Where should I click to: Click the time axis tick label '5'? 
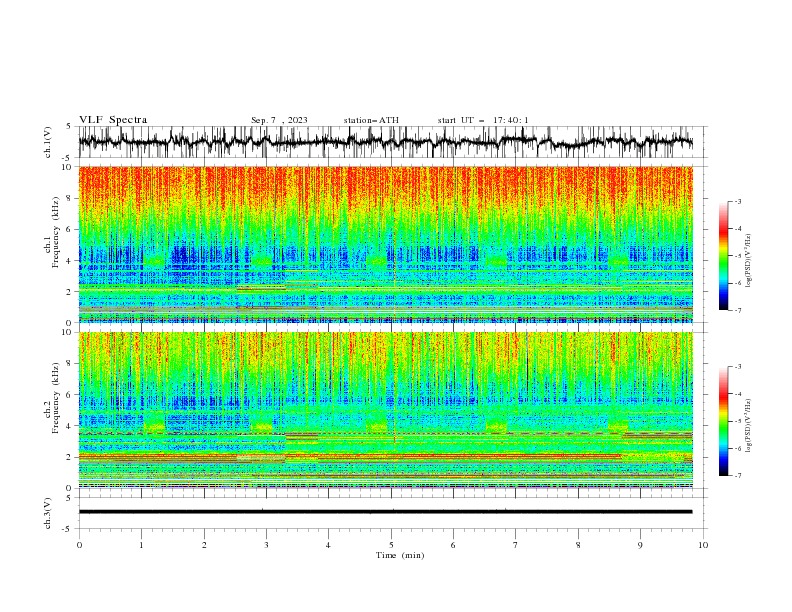pos(391,545)
